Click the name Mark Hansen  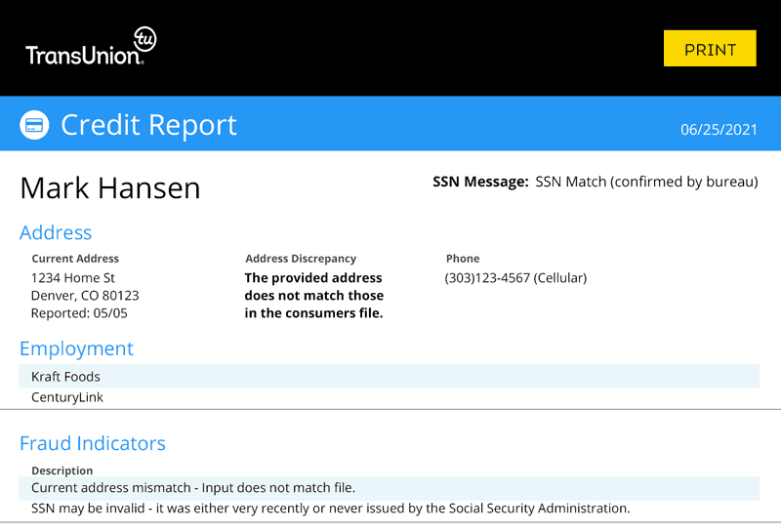click(x=110, y=187)
